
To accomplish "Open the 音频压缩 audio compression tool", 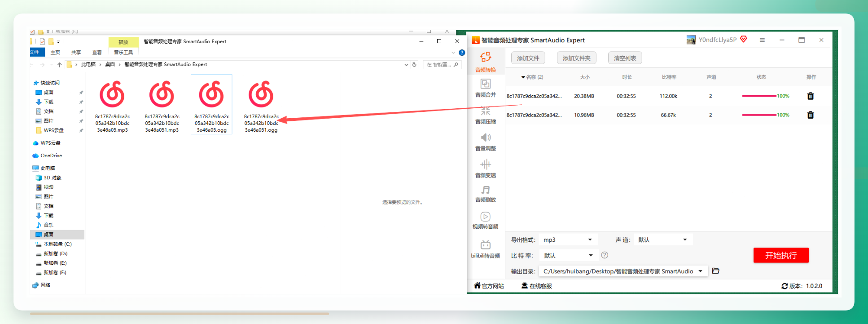I will pyautogui.click(x=485, y=115).
